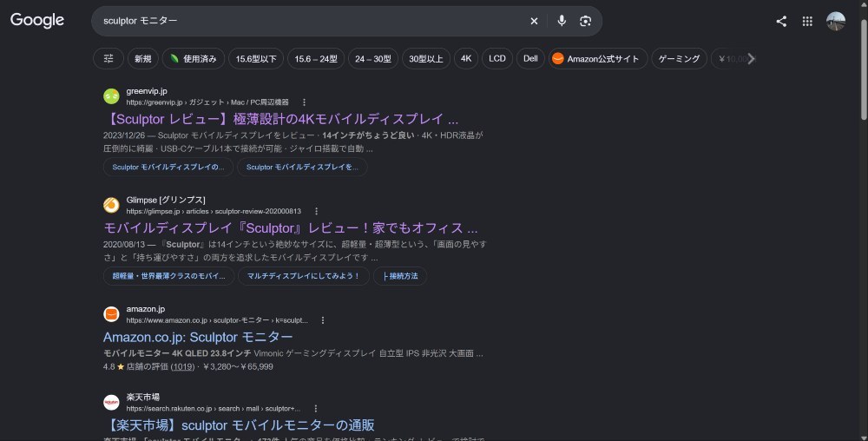Screen dimensions: 868x441
Task: Click the Google logo
Action: (x=37, y=21)
